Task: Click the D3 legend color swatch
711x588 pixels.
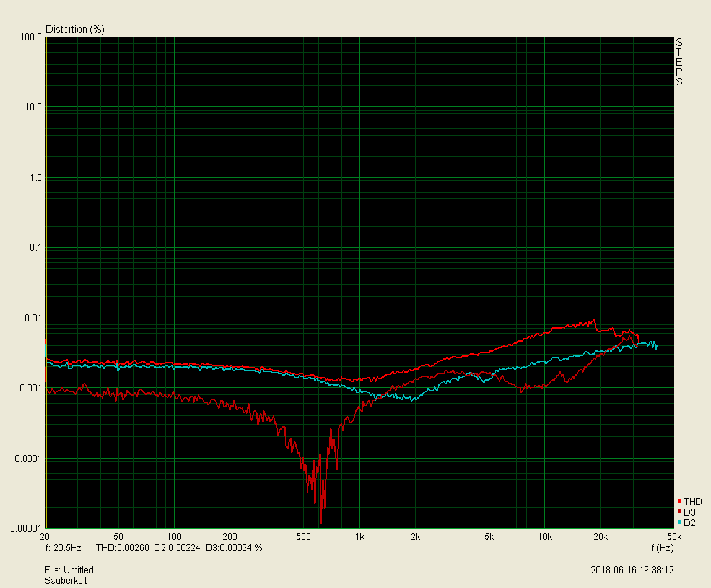Action: click(x=679, y=511)
